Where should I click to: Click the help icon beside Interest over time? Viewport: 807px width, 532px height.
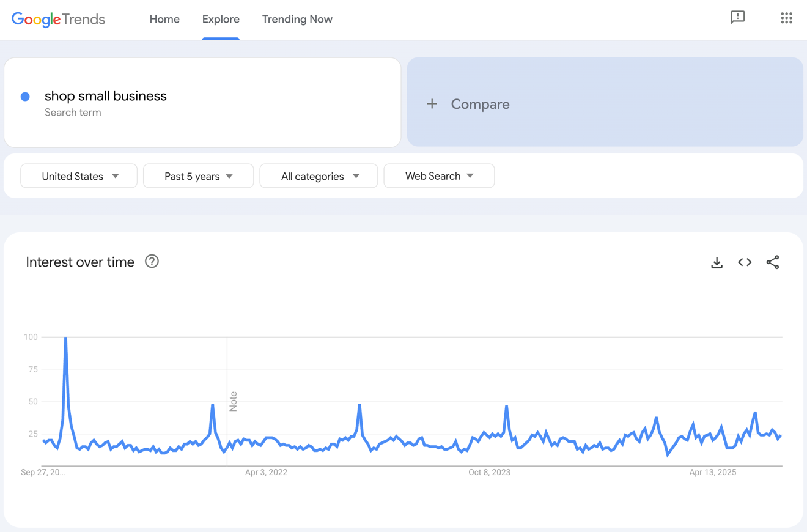click(x=151, y=262)
